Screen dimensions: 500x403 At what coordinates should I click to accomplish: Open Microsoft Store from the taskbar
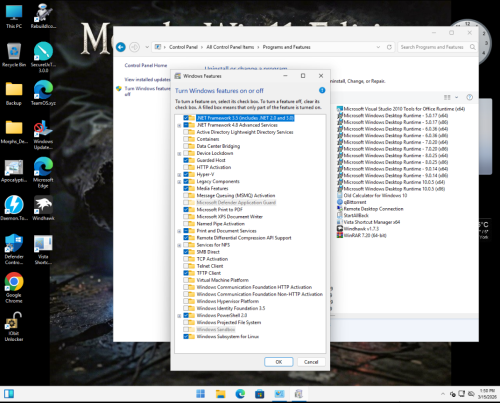tap(259, 394)
